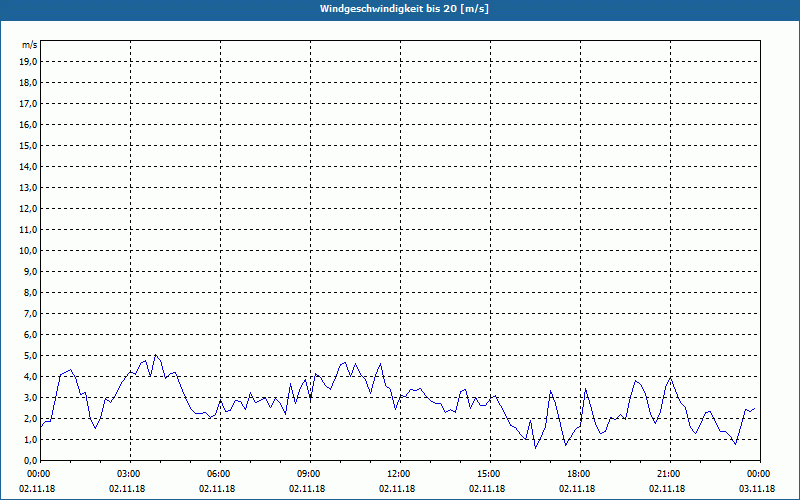Viewport: 800px width, 500px height.
Task: Select the y-axis label '16,0'
Action: 28,124
